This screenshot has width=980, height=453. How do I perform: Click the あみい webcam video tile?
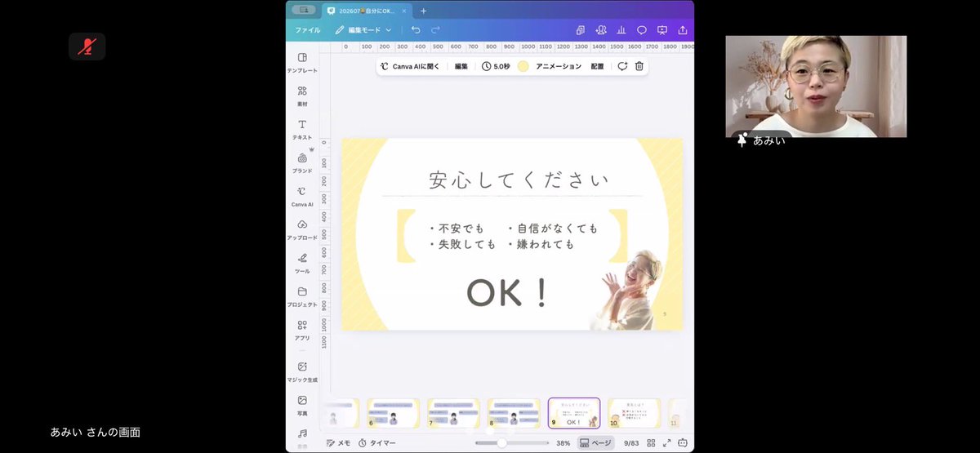click(816, 87)
